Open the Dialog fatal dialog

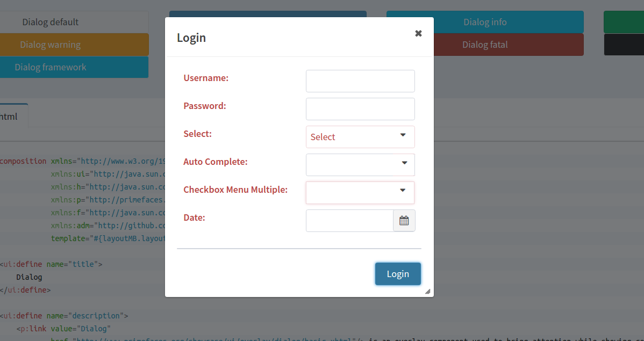click(484, 44)
